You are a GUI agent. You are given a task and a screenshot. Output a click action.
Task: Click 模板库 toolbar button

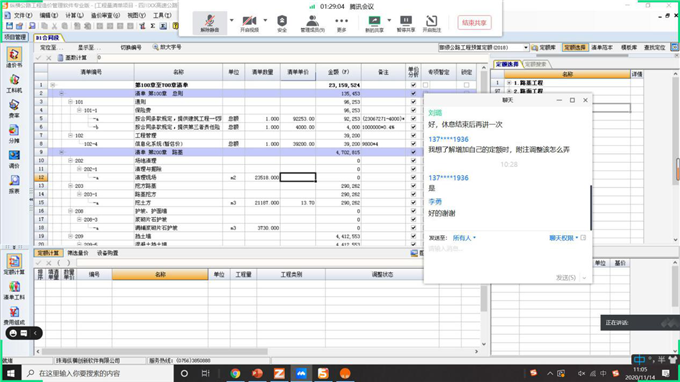click(x=629, y=47)
